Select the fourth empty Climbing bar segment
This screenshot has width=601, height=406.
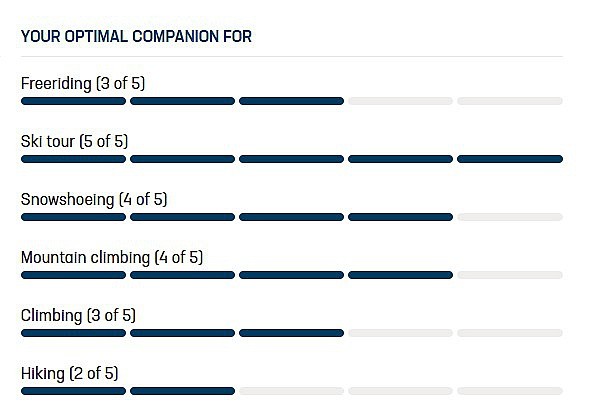tap(400, 333)
